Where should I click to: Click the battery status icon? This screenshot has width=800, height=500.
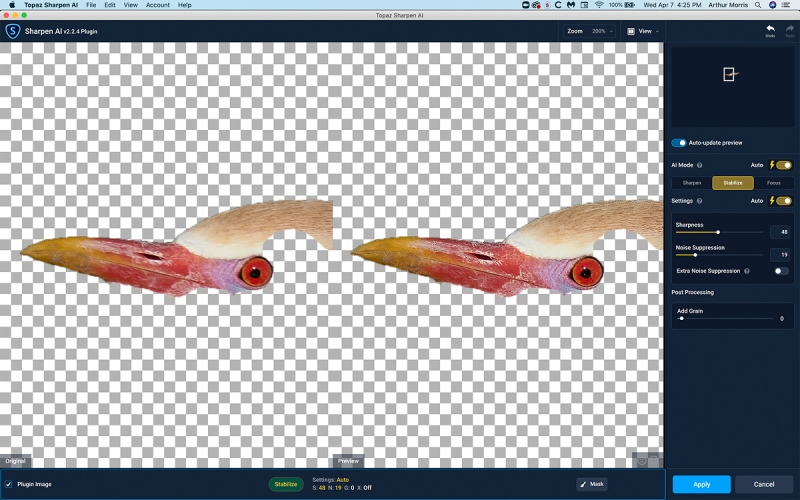click(x=630, y=5)
